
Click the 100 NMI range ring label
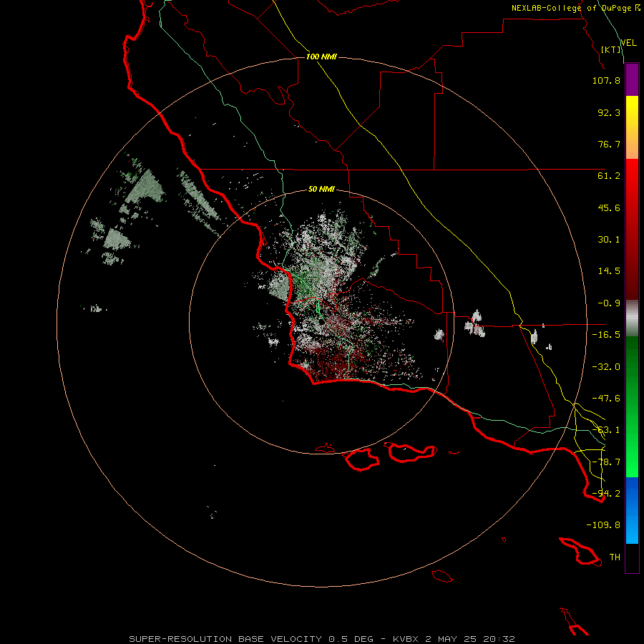[321, 57]
